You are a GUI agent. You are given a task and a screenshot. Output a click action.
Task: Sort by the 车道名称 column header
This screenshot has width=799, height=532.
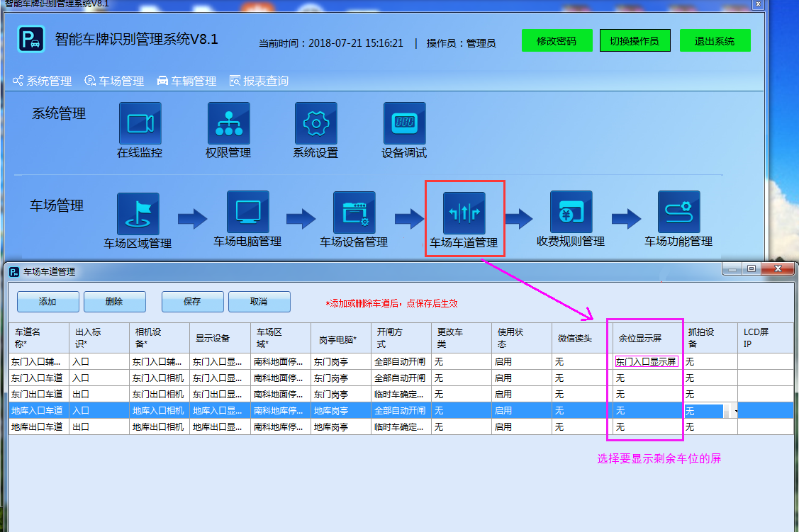pyautogui.click(x=39, y=338)
